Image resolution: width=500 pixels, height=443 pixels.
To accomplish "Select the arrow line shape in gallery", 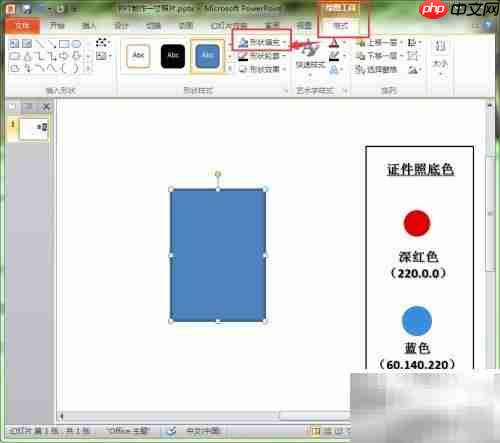I will [x=52, y=44].
